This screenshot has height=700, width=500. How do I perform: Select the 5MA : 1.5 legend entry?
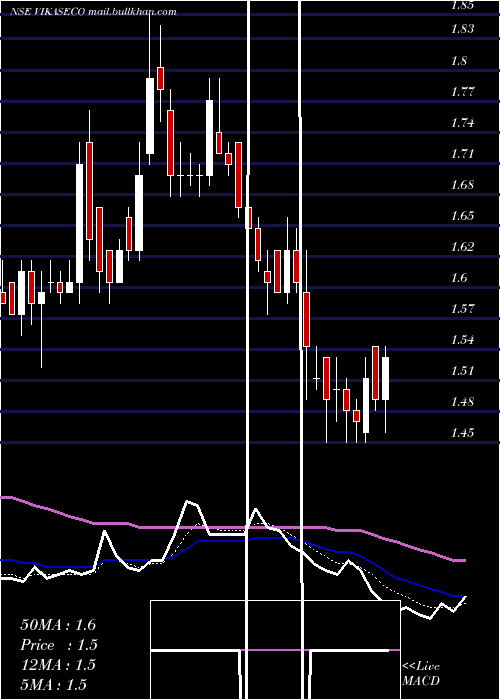coord(54,684)
